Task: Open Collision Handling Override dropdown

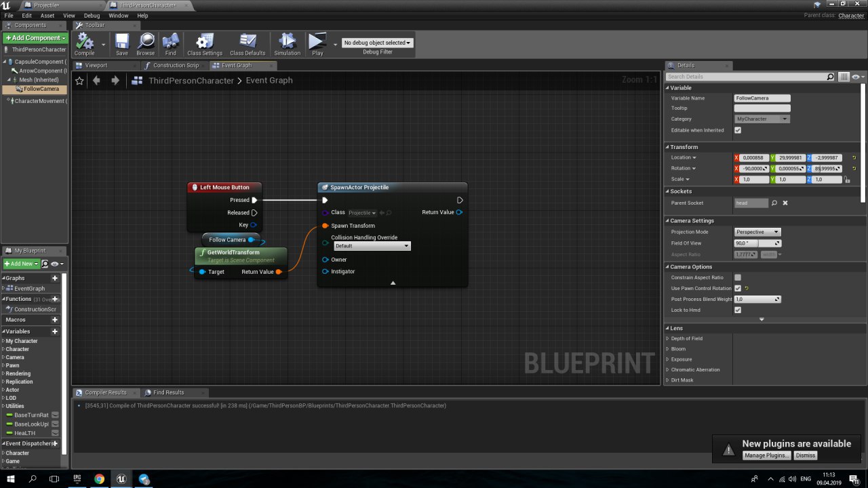Action: (x=372, y=246)
